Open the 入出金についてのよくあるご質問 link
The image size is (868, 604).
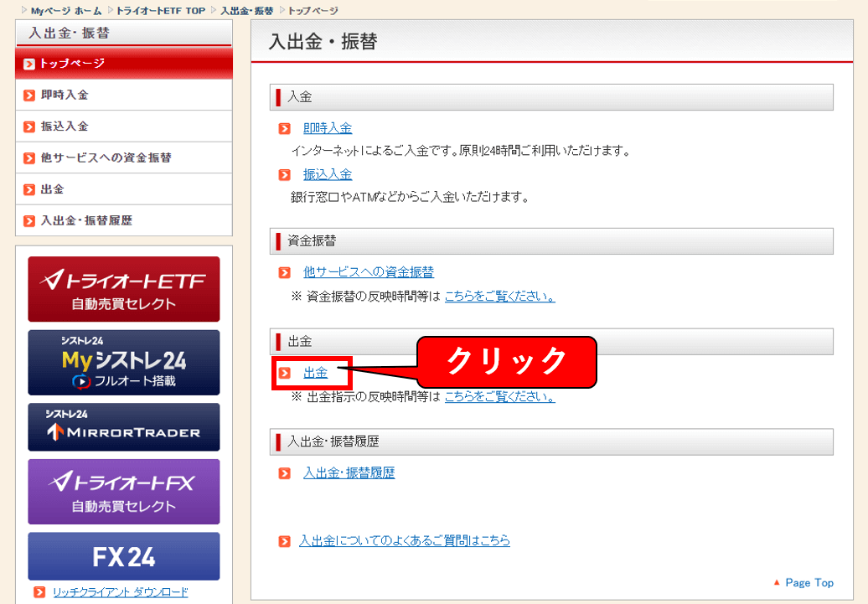[404, 541]
